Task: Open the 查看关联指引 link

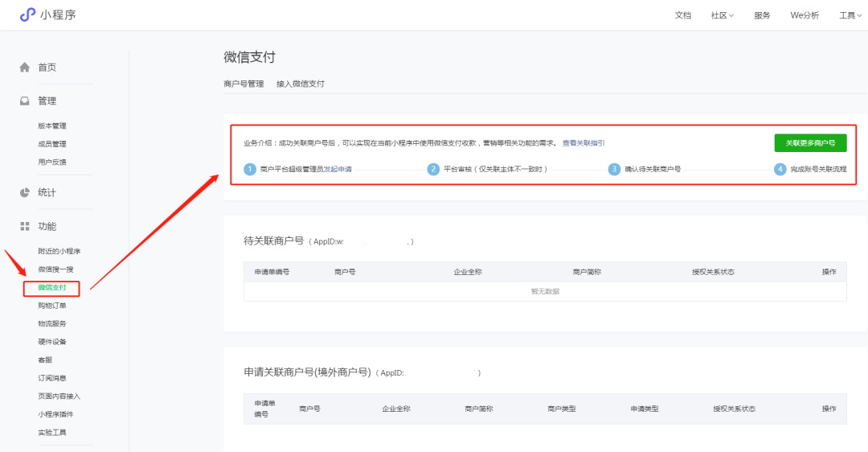Action: click(x=583, y=143)
